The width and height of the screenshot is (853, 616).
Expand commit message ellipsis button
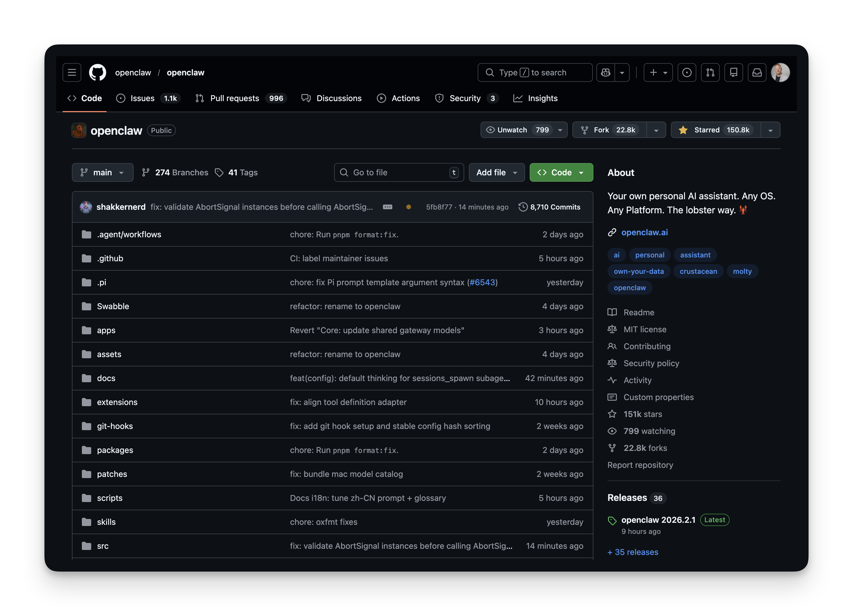[387, 207]
